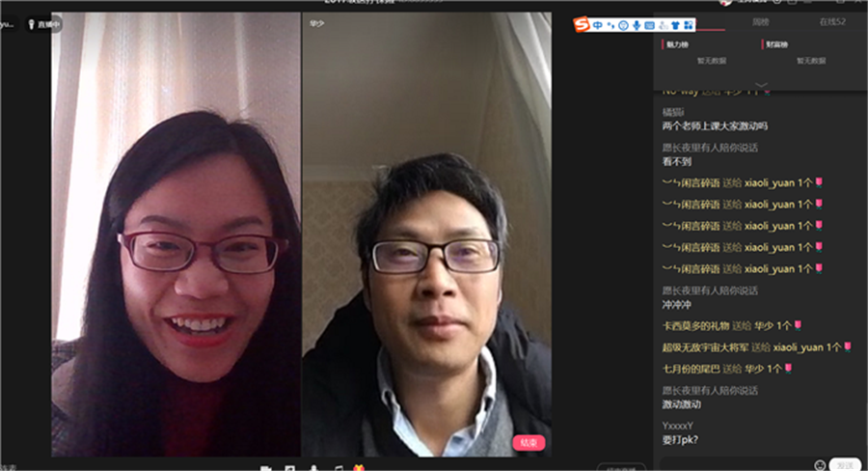The height and width of the screenshot is (471, 868).
Task: Toggle punctuation mode in Sogou toolbar
Action: [610, 24]
